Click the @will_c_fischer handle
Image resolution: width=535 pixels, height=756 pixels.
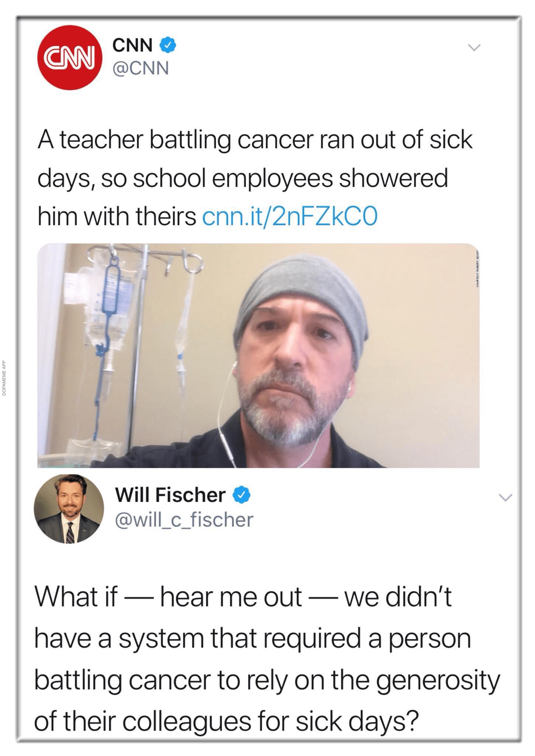[184, 520]
